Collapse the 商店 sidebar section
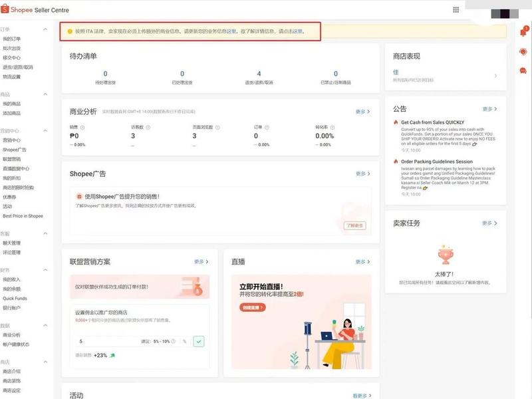This screenshot has width=532, height=399. click(x=45, y=362)
